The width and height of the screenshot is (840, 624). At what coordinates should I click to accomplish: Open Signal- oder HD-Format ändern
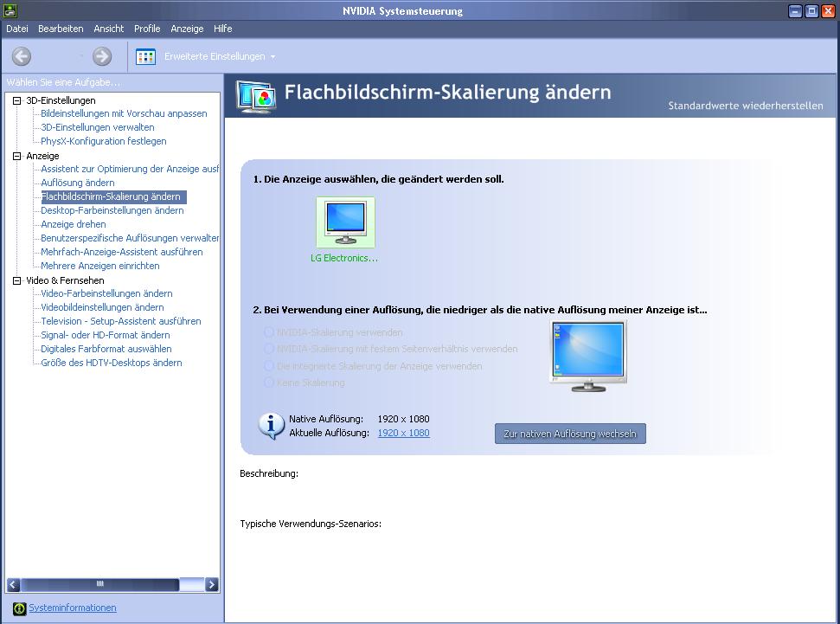(106, 336)
